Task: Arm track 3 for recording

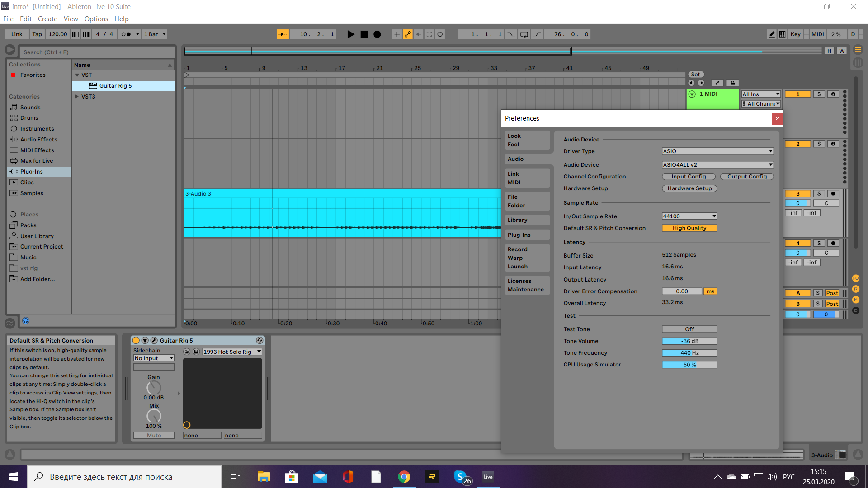Action: pos(833,193)
